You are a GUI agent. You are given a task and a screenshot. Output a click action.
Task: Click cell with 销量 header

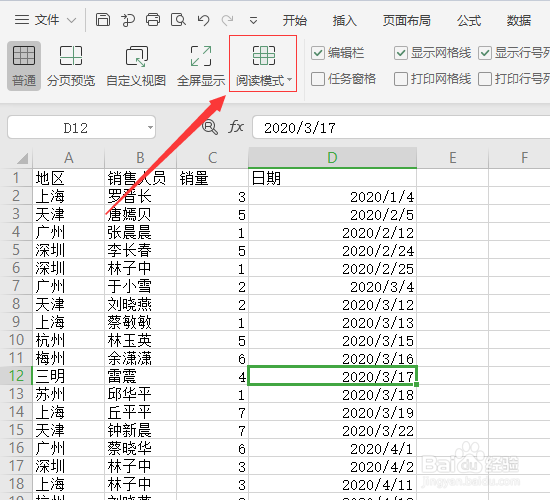tap(212, 178)
